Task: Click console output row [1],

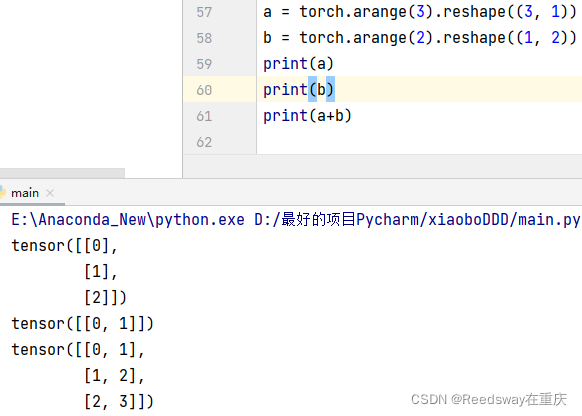Action: (x=101, y=272)
